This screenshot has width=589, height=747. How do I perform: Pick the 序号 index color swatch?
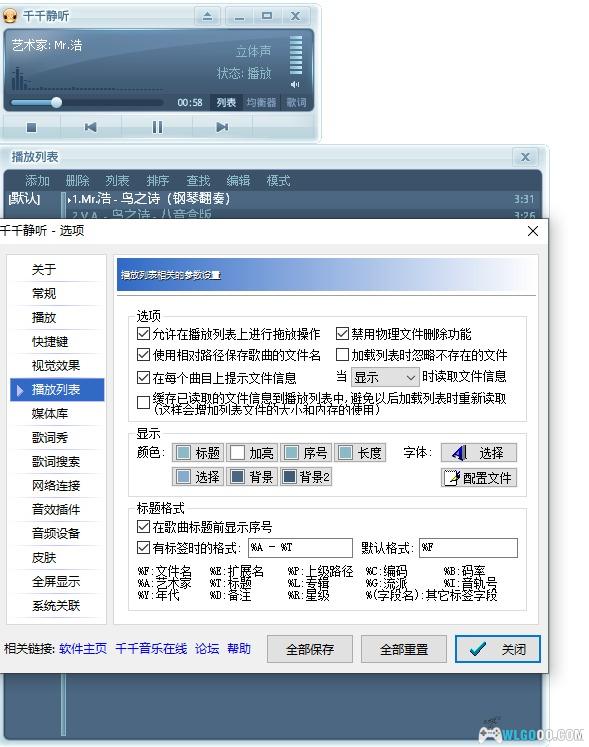[305, 453]
